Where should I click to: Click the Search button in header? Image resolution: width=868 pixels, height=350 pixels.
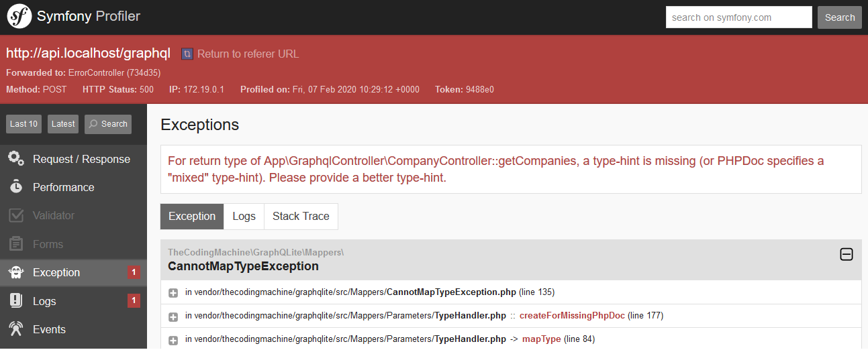(840, 17)
